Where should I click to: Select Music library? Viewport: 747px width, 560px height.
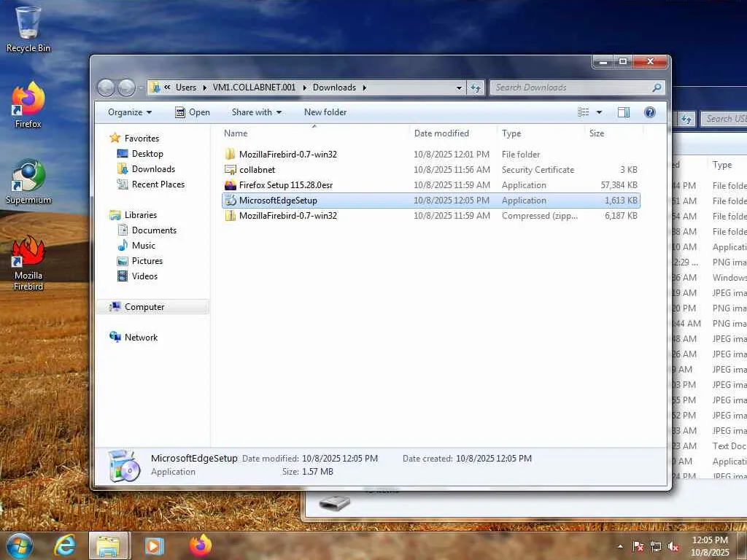point(143,245)
